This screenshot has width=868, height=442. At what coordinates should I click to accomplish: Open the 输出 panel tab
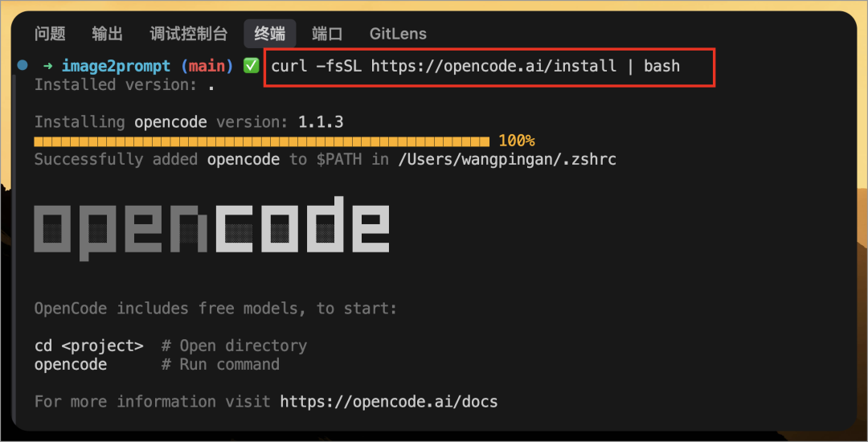coord(108,34)
